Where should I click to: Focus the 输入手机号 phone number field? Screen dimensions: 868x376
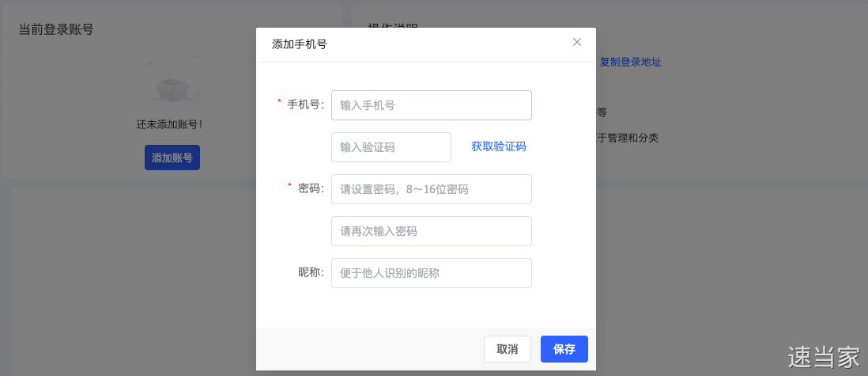[x=431, y=105]
